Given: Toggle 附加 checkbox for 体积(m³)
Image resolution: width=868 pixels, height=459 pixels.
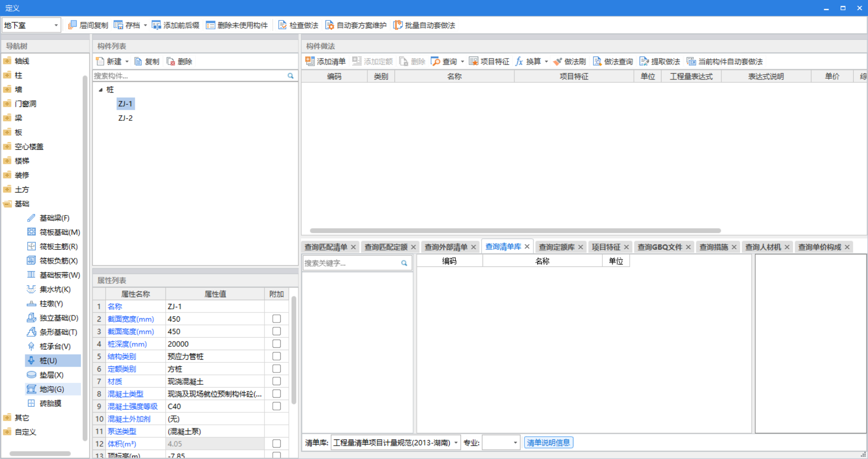Looking at the screenshot, I should point(276,443).
